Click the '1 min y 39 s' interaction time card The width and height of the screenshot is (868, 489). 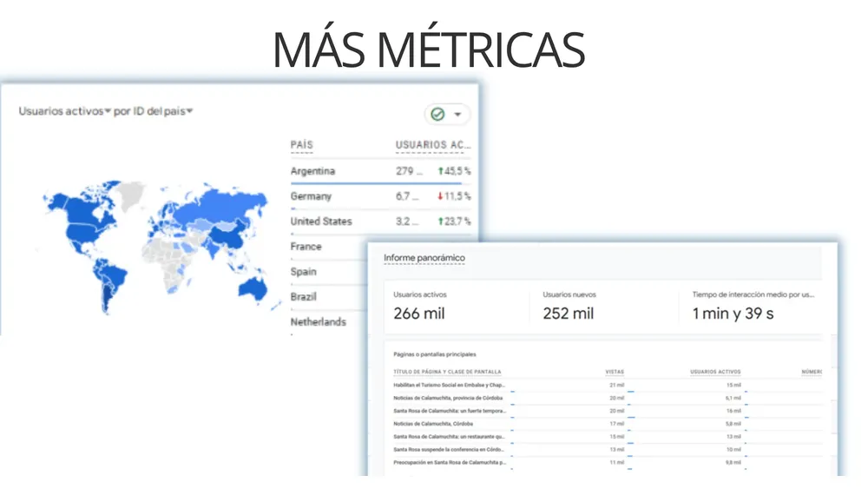[x=753, y=306]
